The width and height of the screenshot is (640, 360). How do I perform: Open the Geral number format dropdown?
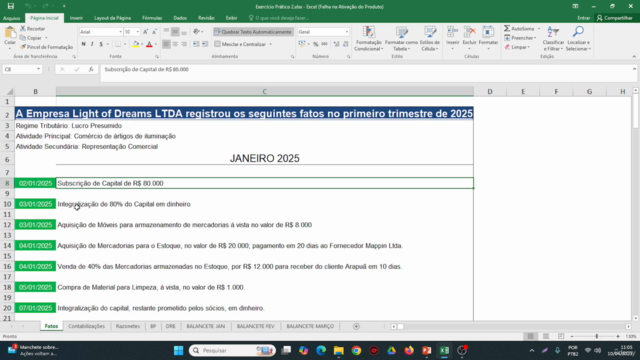[347, 32]
